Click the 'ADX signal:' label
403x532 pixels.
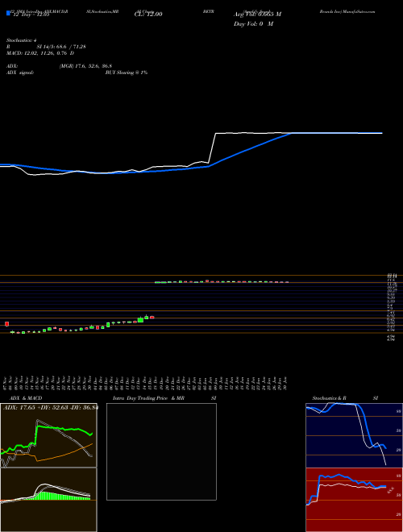(20, 73)
